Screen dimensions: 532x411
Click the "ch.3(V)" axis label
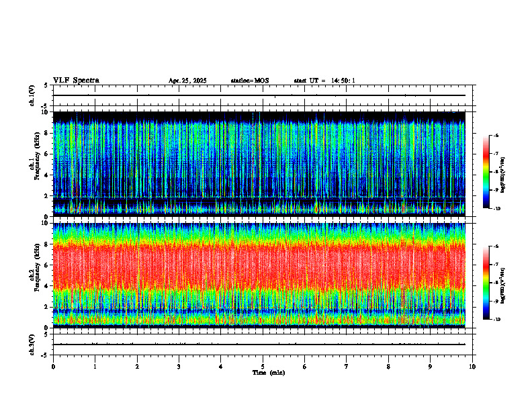[32, 345]
